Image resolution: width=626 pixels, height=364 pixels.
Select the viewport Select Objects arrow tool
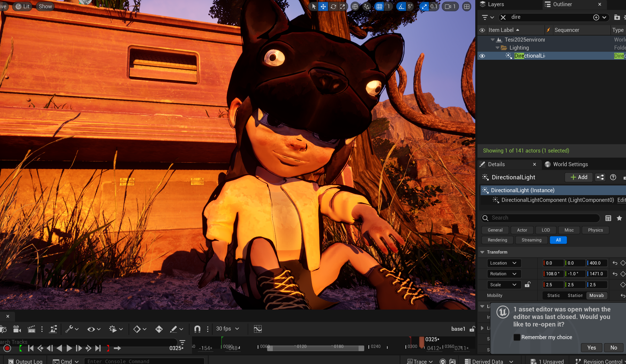tap(314, 6)
